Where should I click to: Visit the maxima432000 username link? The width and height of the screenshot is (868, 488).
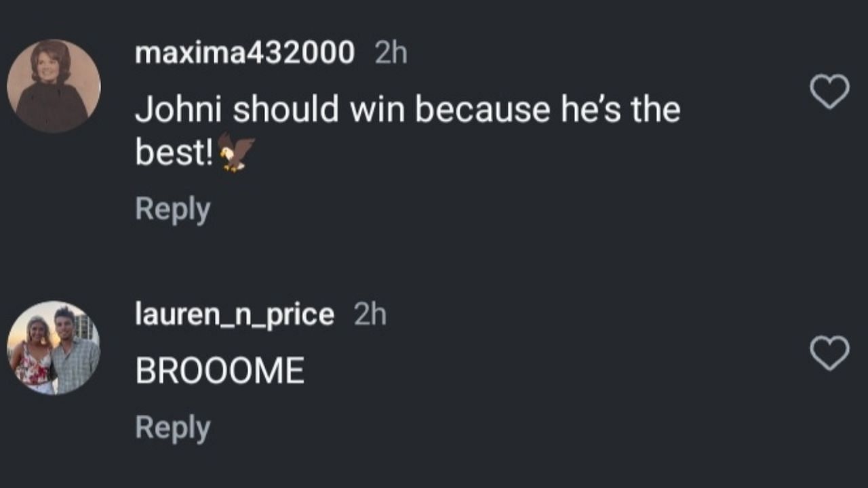pos(245,52)
